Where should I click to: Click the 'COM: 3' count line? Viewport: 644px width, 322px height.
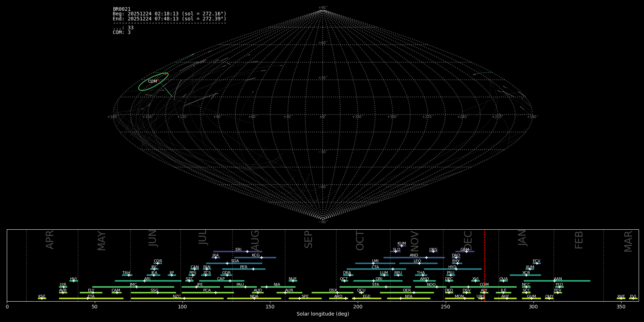(122, 33)
